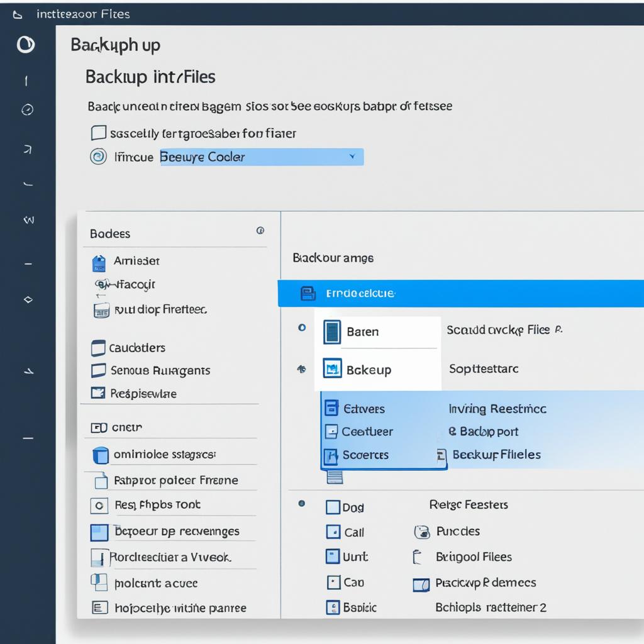Select the radio dot beside Baren
Screen dimensions: 644x644
(x=302, y=327)
